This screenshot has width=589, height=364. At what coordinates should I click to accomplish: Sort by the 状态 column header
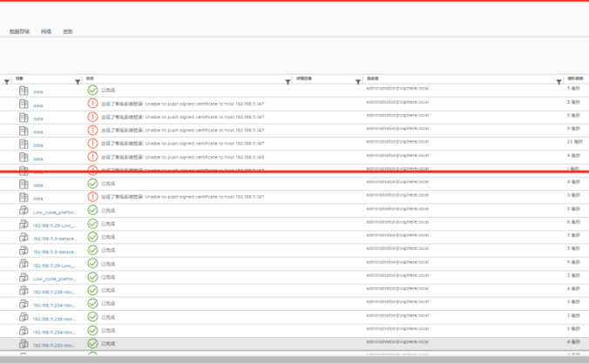coord(90,78)
